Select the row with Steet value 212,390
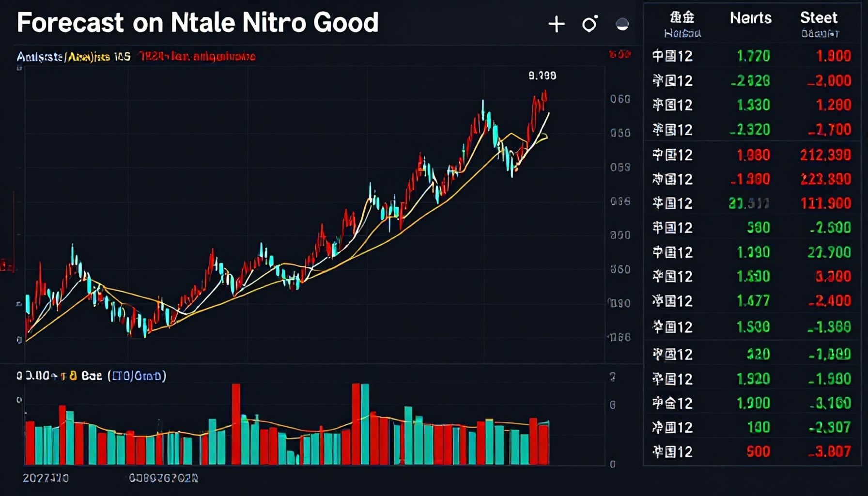868x496 pixels. [x=751, y=155]
